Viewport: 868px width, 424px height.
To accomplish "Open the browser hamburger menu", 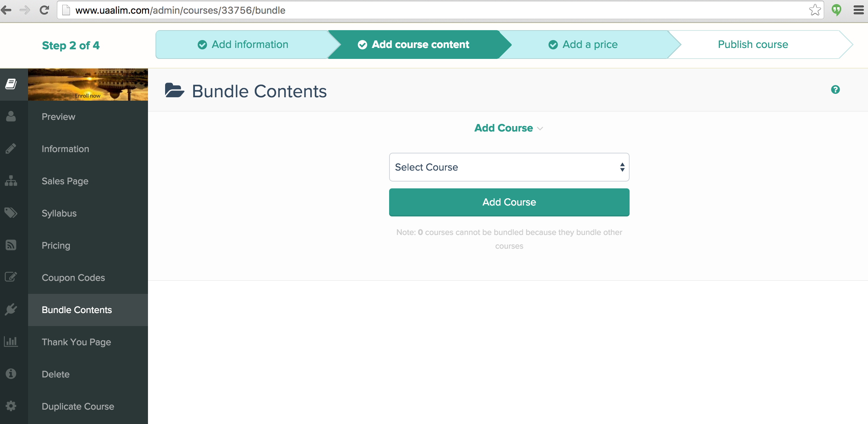I will click(858, 10).
